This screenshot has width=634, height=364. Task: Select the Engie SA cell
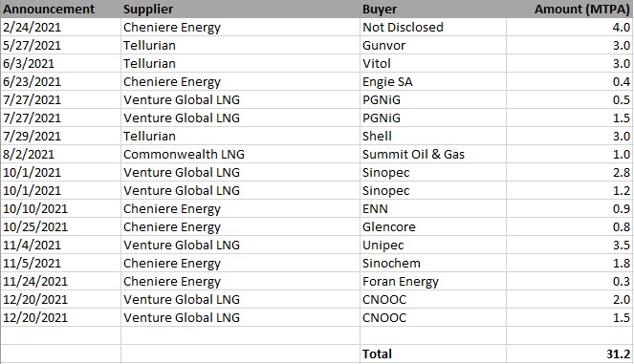433,81
